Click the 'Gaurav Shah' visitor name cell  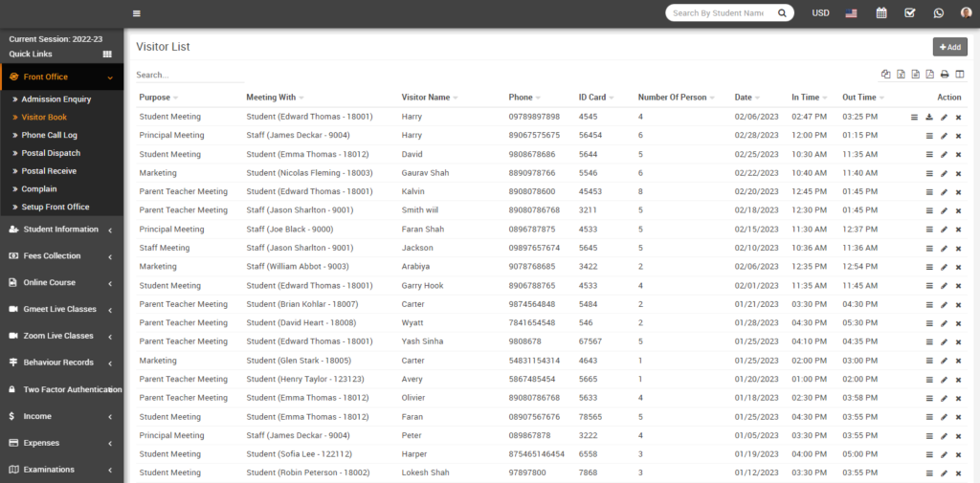pos(425,173)
